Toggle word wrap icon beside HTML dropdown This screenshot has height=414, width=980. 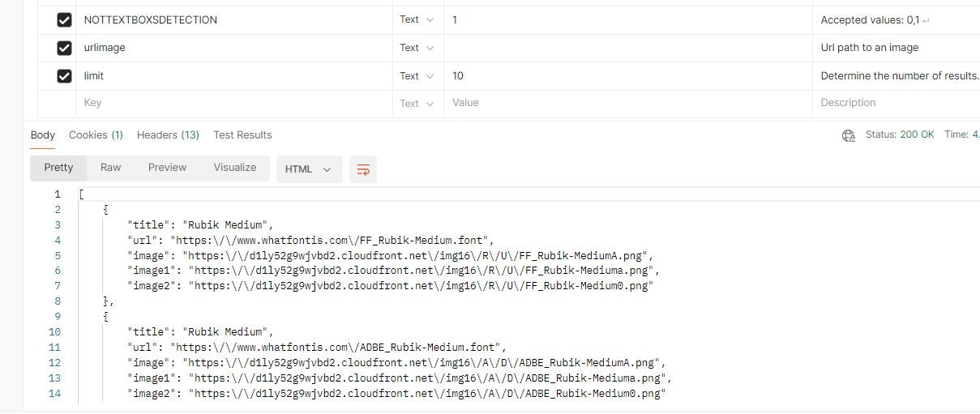click(363, 169)
